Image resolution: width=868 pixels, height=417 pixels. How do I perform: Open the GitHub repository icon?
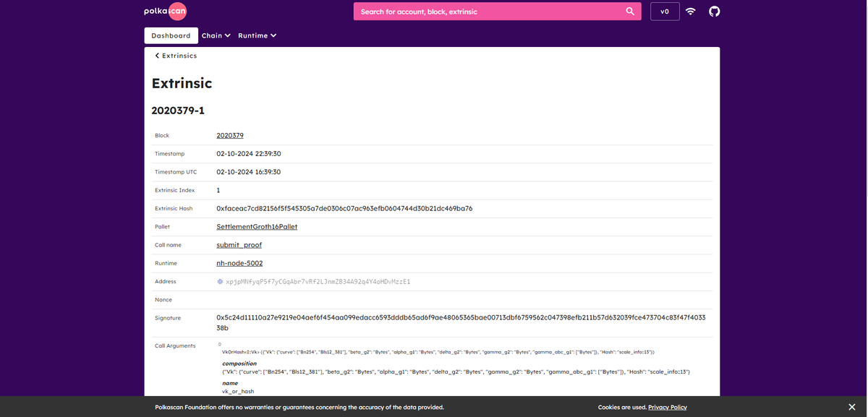[714, 12]
